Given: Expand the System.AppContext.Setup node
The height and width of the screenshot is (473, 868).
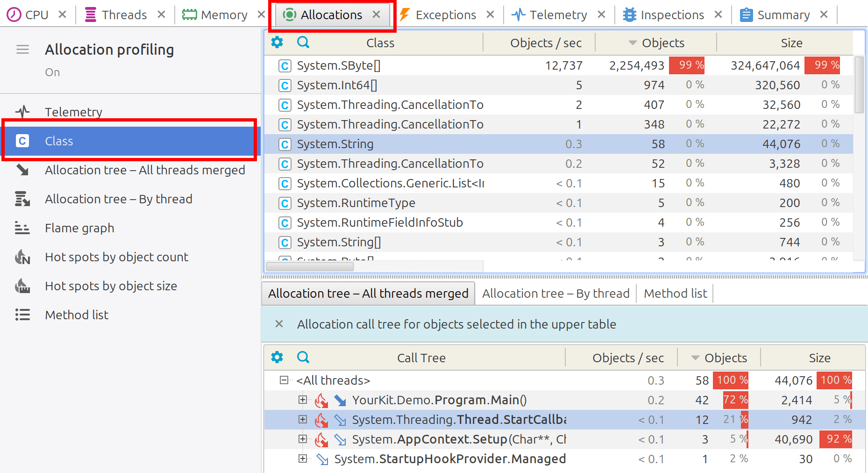Looking at the screenshot, I should tap(303, 439).
